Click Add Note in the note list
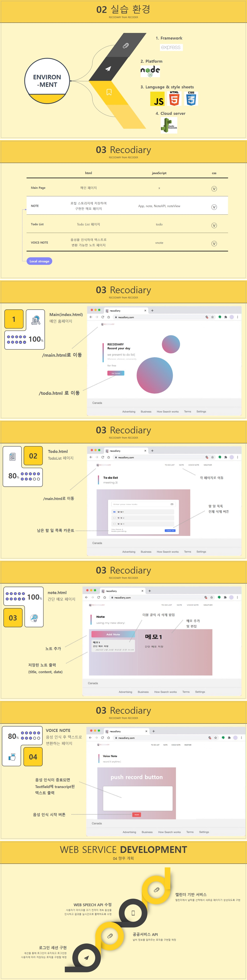 point(113,634)
